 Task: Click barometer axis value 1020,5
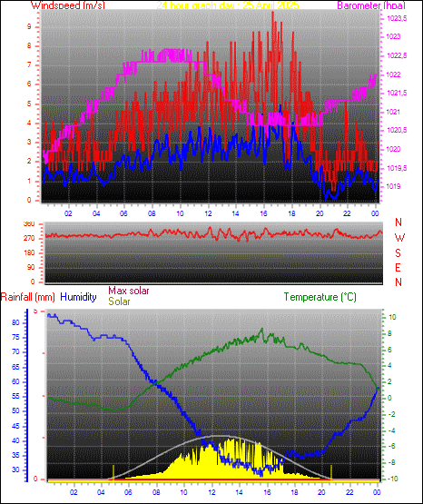[x=397, y=131]
